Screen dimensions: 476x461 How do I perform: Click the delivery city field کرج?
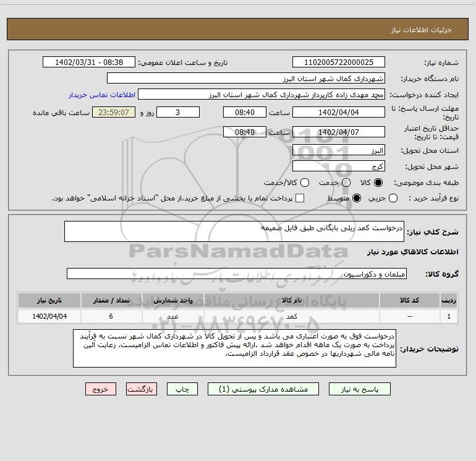(x=339, y=166)
